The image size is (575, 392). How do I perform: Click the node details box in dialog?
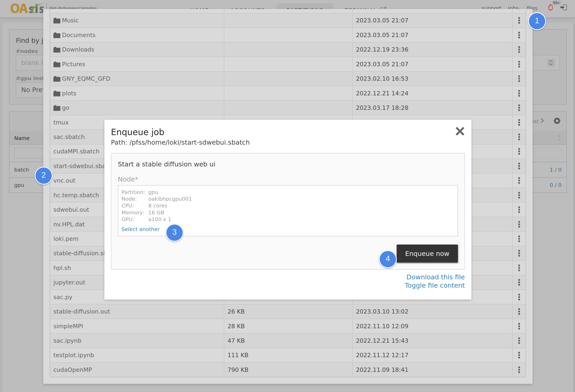pyautogui.click(x=287, y=211)
